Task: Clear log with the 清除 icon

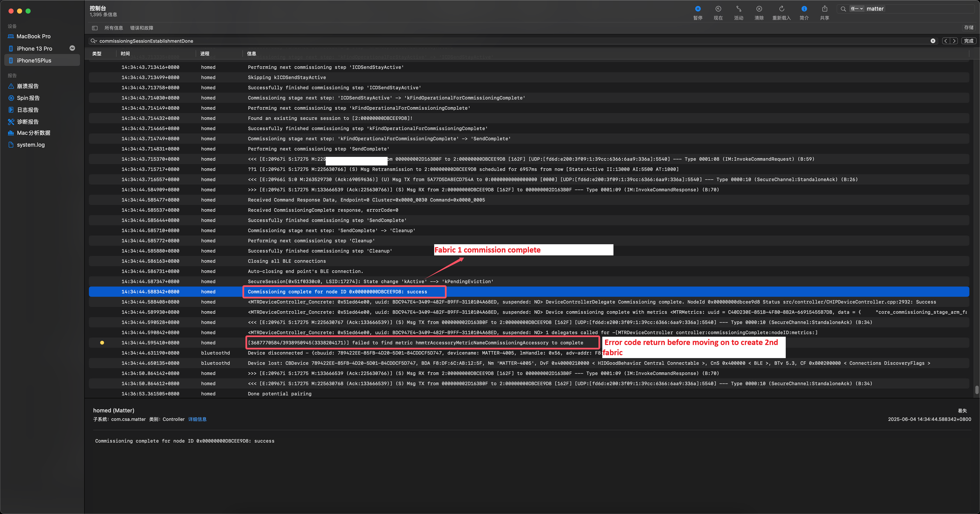Action: (759, 9)
